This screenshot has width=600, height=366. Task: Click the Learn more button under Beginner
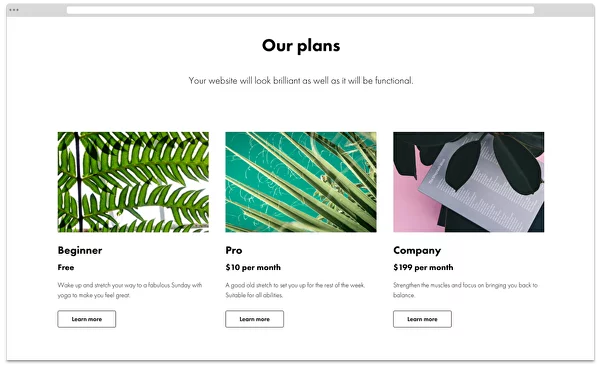[x=86, y=319]
